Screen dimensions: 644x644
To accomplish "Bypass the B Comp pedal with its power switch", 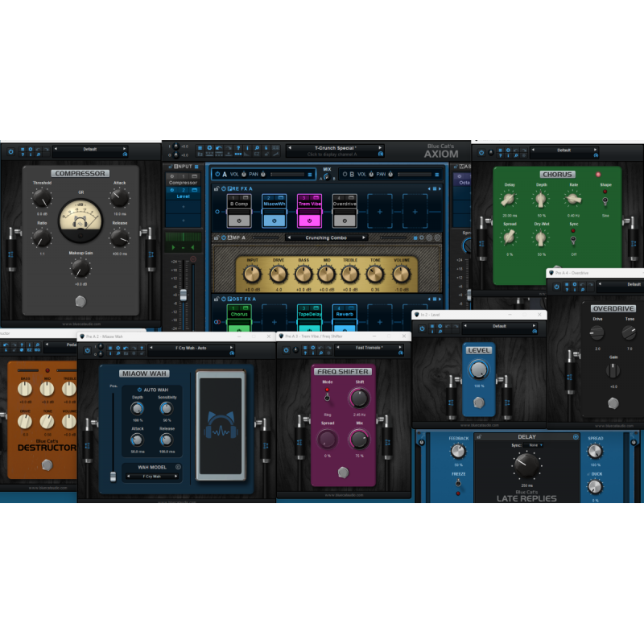I will pos(239,221).
